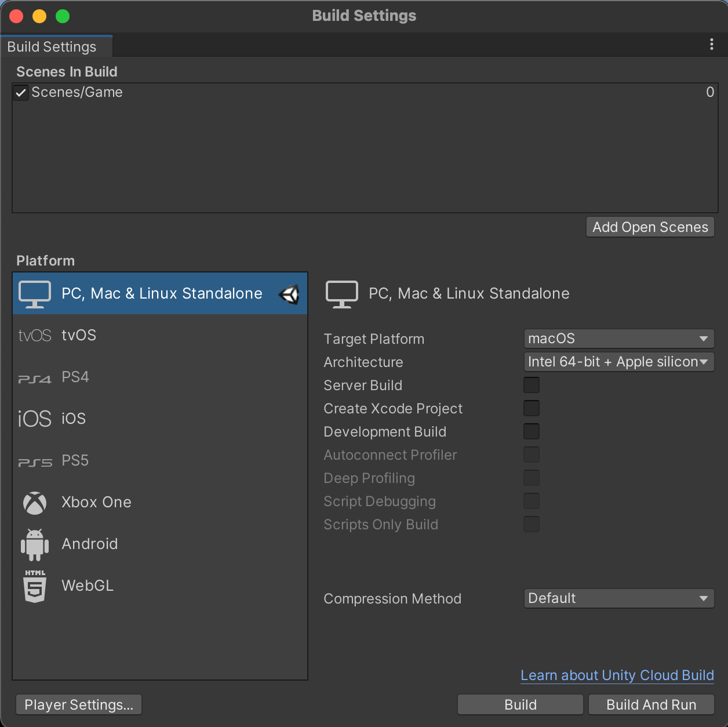Click the Xbox One platform icon

coord(35,503)
